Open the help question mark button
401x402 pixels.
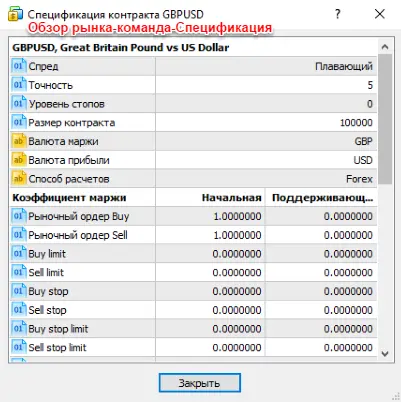pyautogui.click(x=337, y=14)
